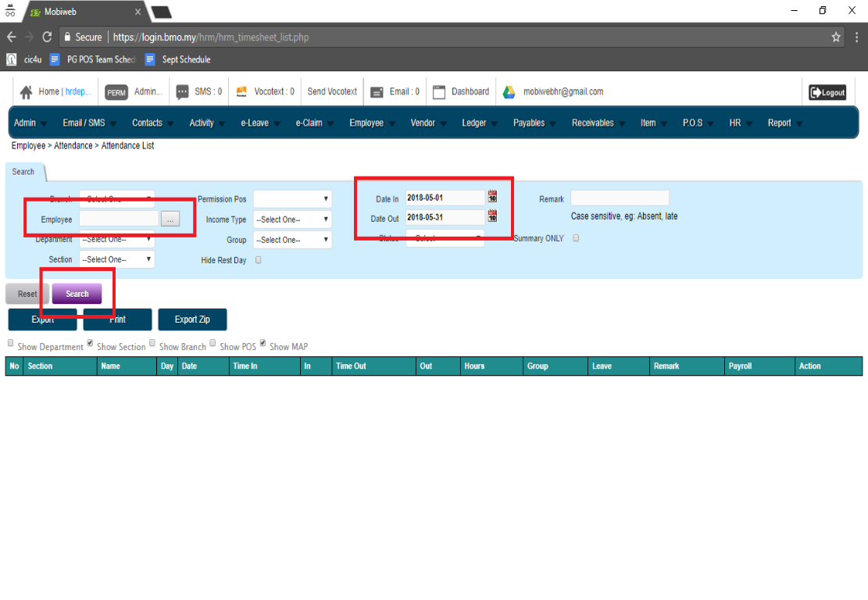
Task: Close the Mobiweb browser tab
Action: pyautogui.click(x=138, y=12)
